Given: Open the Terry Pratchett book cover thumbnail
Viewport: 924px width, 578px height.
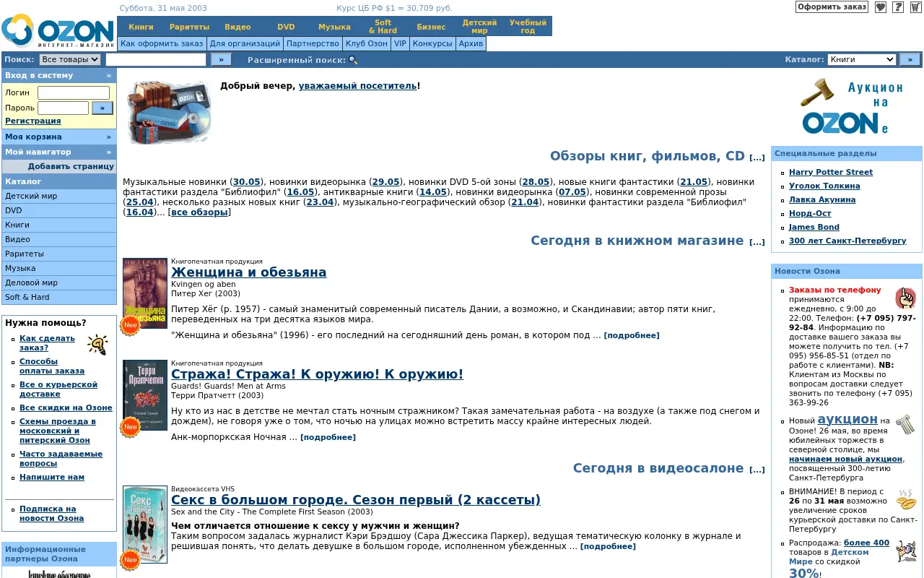Looking at the screenshot, I should pos(145,395).
